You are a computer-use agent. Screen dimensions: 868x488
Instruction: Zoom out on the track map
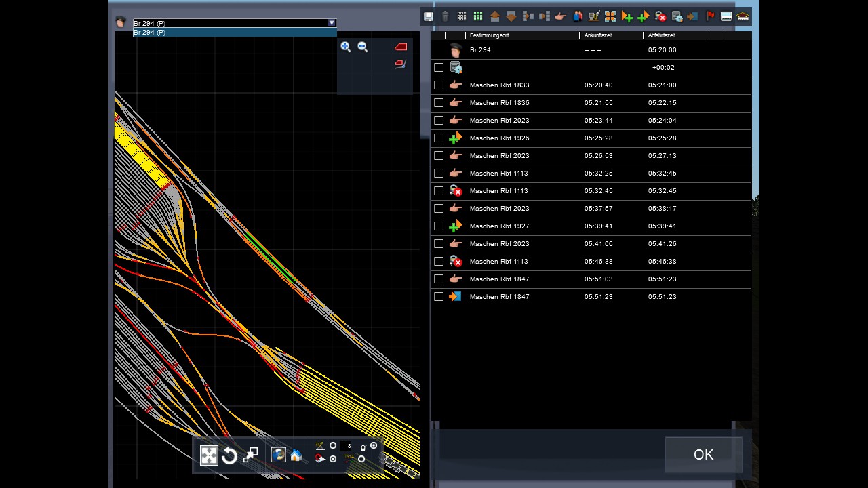(363, 47)
